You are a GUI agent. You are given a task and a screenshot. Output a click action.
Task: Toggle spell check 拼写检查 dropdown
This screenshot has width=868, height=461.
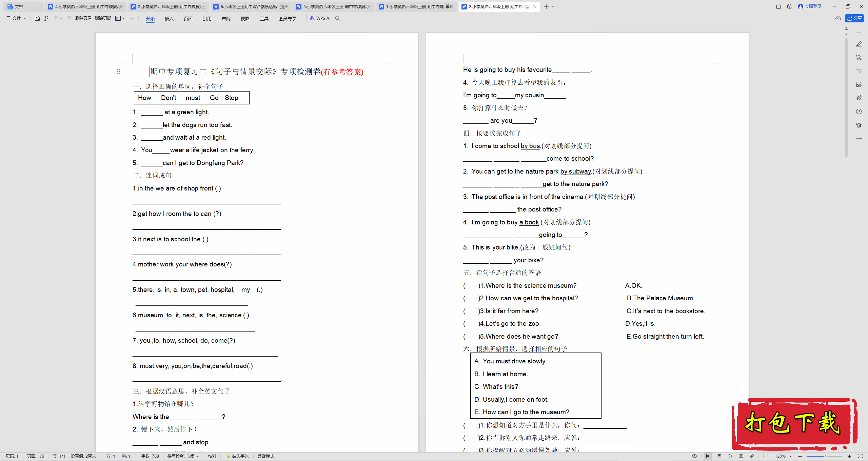(183, 456)
